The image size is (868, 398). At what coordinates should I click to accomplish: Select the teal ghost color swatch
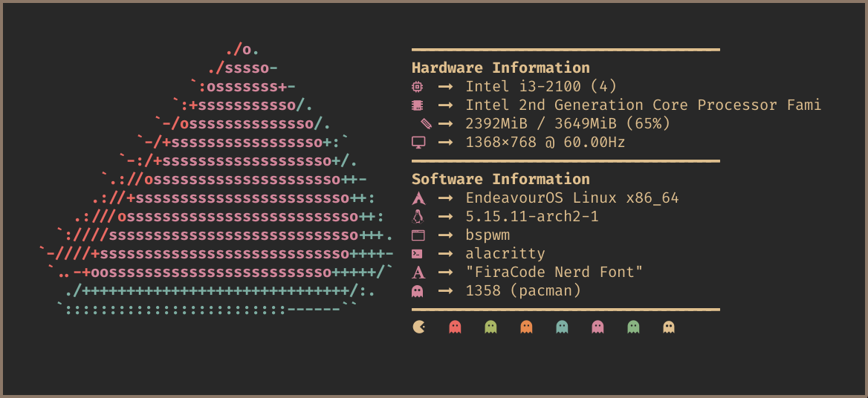(562, 327)
